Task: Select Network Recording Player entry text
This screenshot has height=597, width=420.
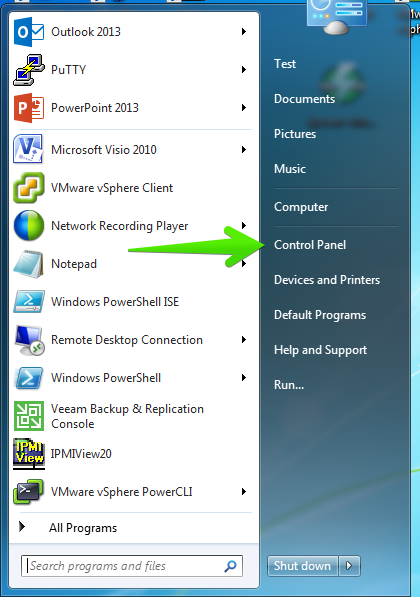Action: point(120,226)
